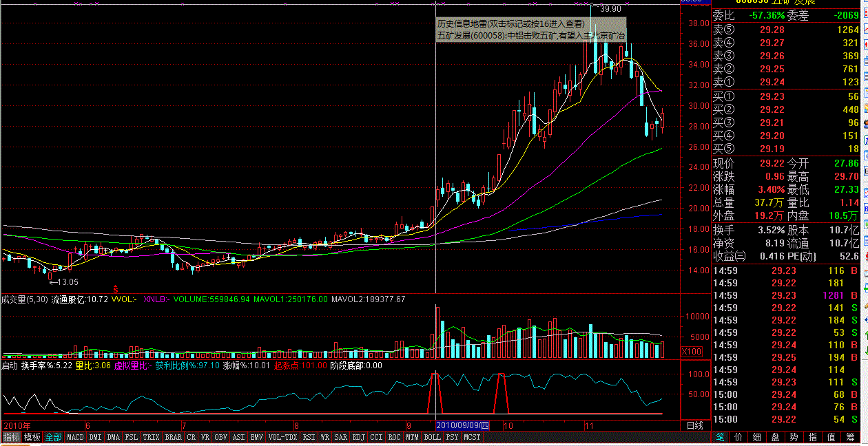
Task: Click the red $ marker below the chart
Action: 116,289
